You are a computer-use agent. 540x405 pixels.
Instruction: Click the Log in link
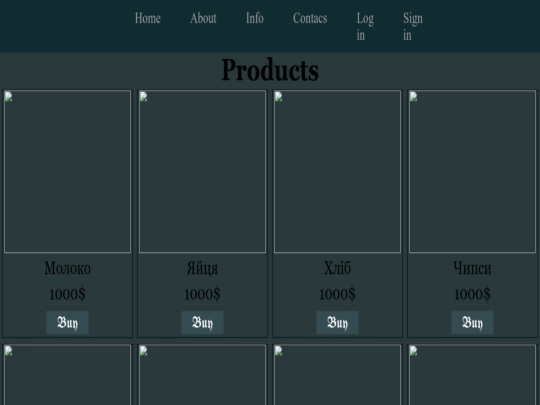(x=365, y=27)
